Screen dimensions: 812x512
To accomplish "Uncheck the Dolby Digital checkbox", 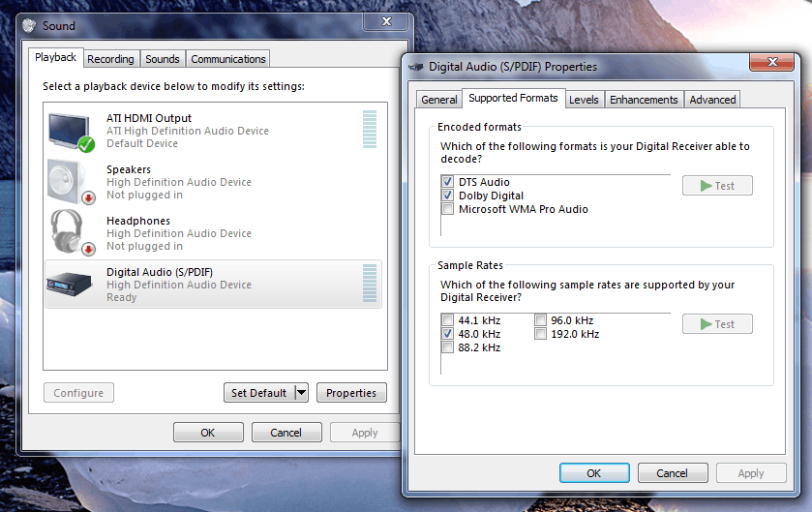I will [447, 196].
